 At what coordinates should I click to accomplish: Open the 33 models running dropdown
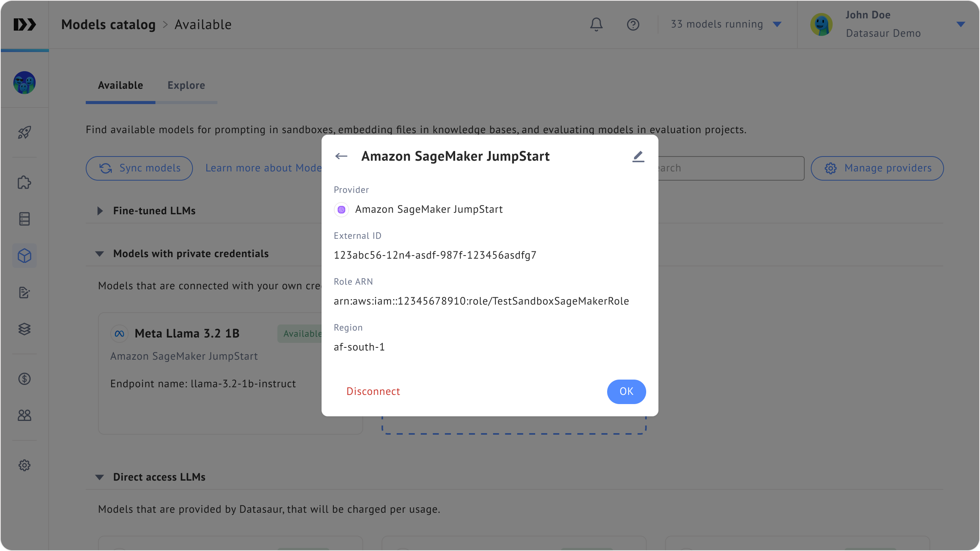pyautogui.click(x=725, y=24)
